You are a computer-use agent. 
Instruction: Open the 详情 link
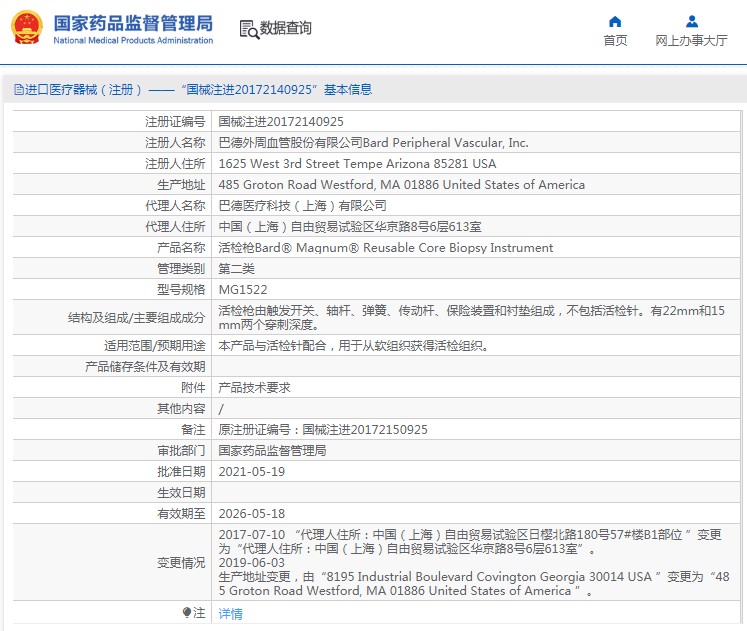coord(231,614)
